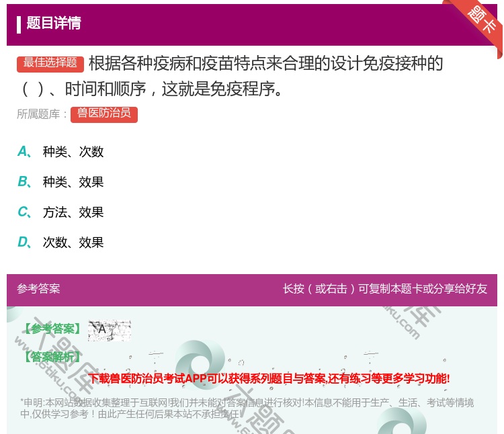Image resolution: width=504 pixels, height=434 pixels.
Task: Open the red 下载兽医防治员考试APP promotion link
Action: tap(269, 378)
